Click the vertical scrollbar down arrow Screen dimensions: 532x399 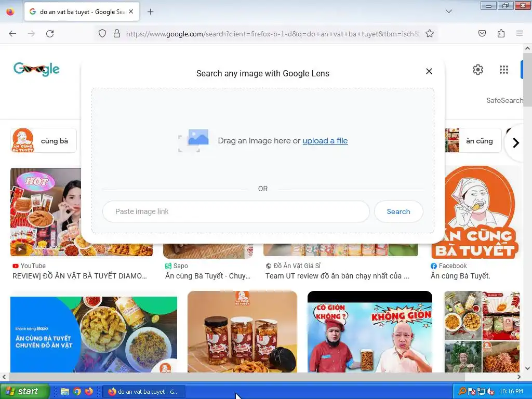528,368
